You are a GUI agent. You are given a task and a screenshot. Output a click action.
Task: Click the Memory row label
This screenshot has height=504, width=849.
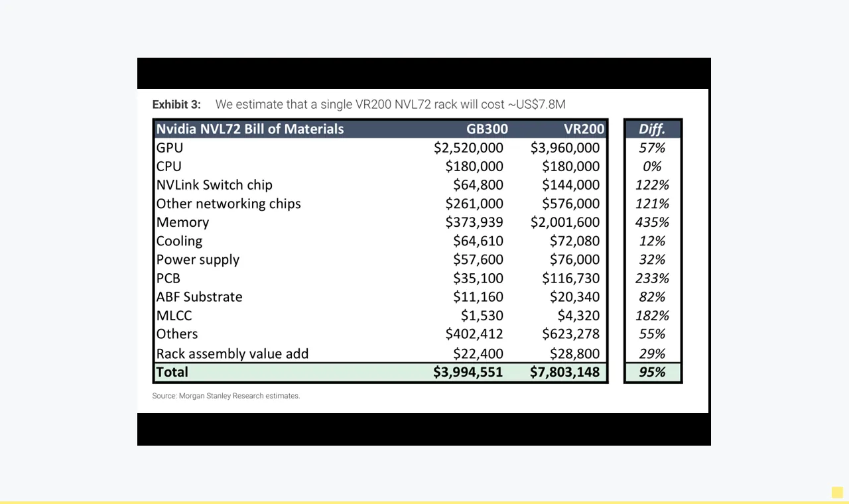pyautogui.click(x=183, y=222)
